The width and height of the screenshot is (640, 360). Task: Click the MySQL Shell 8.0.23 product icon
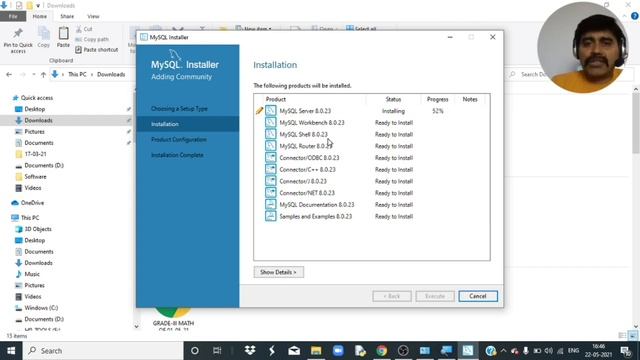point(271,134)
